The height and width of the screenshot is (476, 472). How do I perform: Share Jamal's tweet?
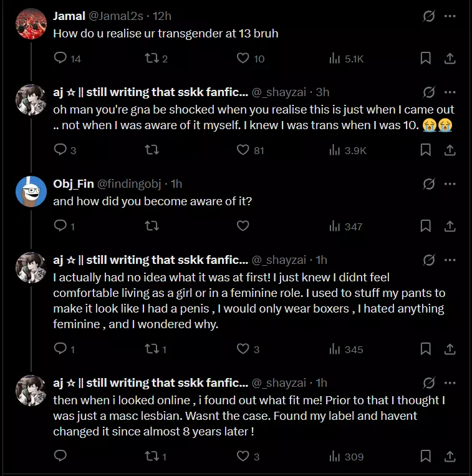tap(449, 59)
